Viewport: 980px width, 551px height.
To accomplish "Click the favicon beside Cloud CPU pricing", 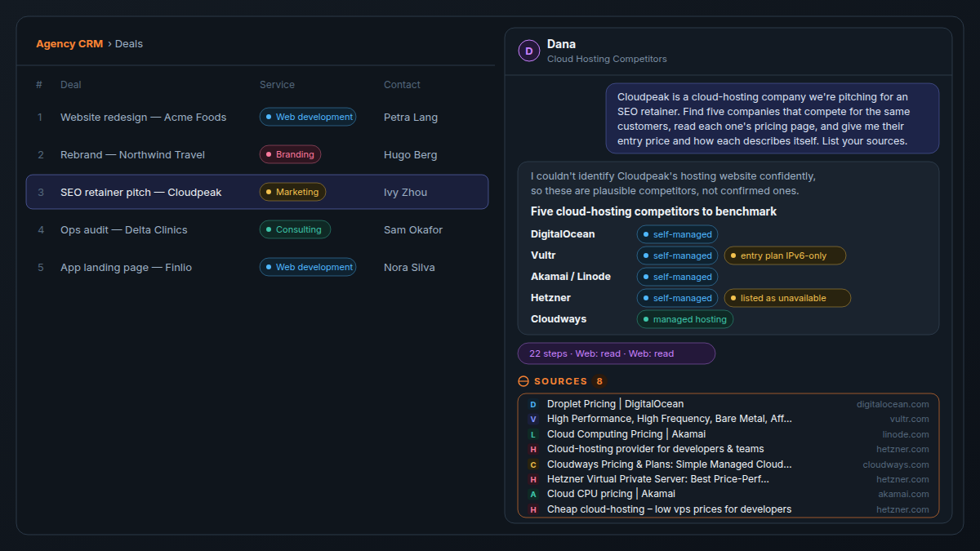I will click(x=533, y=494).
